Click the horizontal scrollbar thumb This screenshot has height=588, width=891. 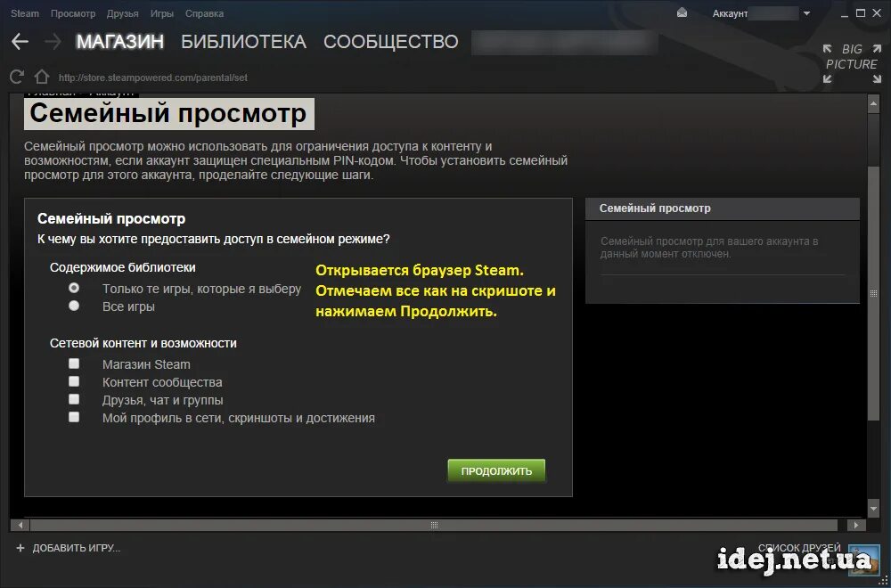(x=434, y=525)
